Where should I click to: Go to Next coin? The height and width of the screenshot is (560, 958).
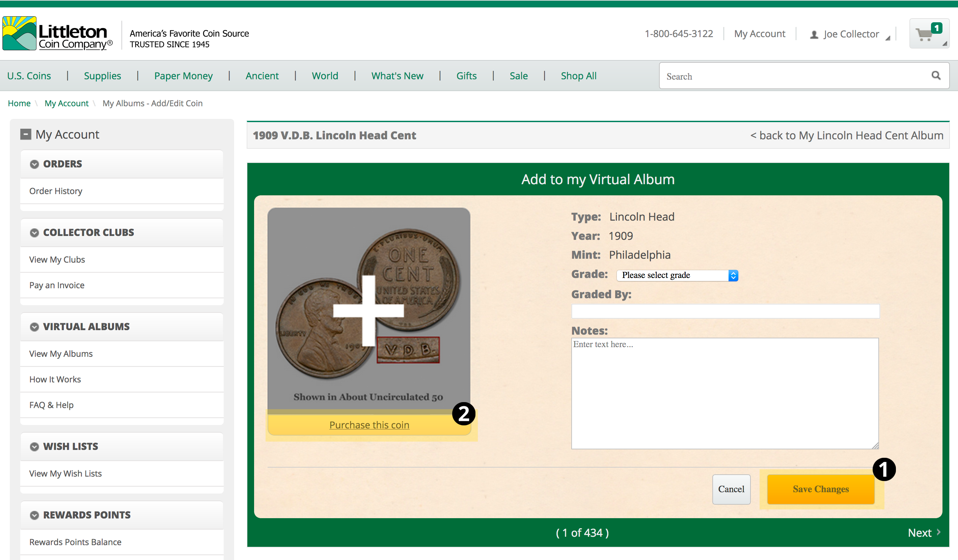pos(924,533)
